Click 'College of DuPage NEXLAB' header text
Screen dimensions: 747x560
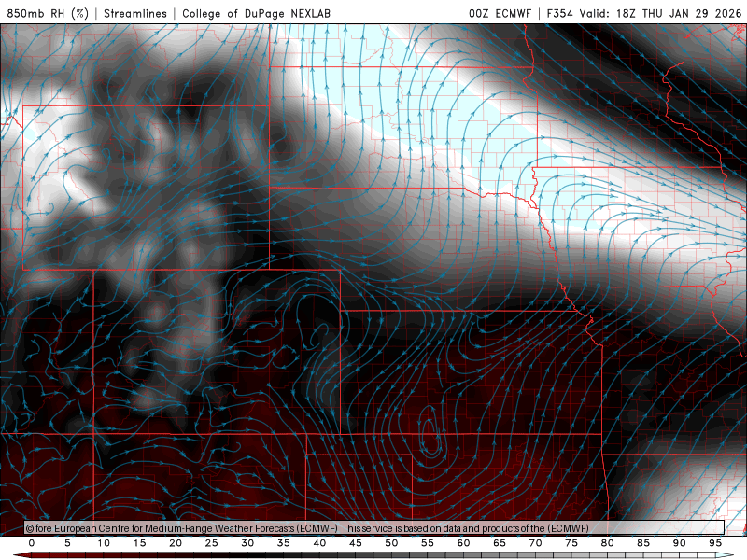(x=256, y=13)
